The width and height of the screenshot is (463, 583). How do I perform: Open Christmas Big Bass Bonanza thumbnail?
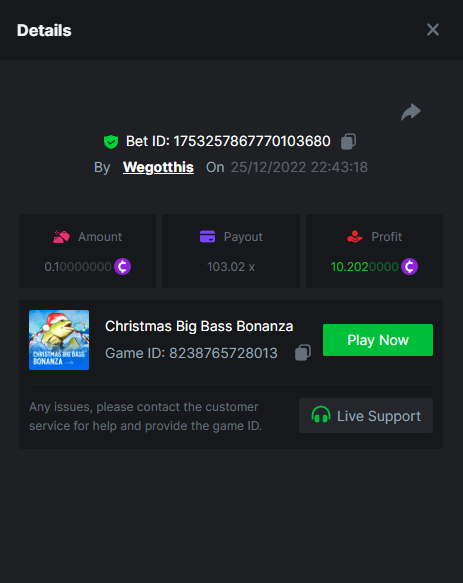coord(59,340)
